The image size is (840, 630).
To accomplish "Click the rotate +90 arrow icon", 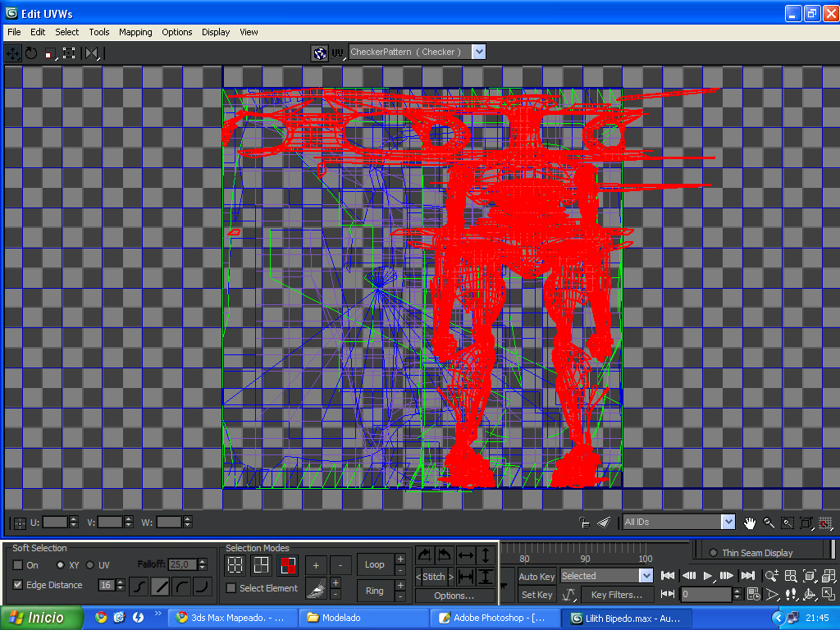I will (x=425, y=555).
